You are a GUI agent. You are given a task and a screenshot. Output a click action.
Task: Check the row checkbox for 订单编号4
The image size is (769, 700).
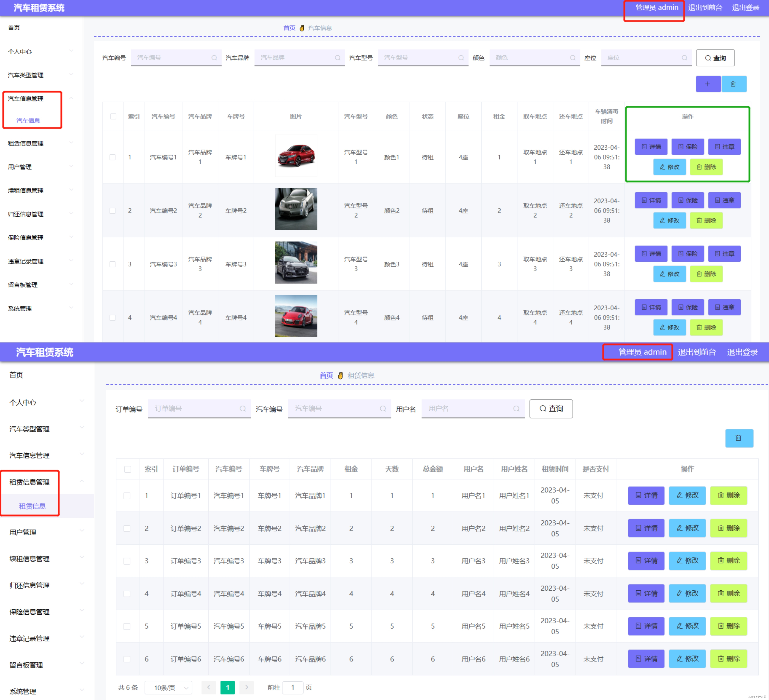pyautogui.click(x=127, y=594)
